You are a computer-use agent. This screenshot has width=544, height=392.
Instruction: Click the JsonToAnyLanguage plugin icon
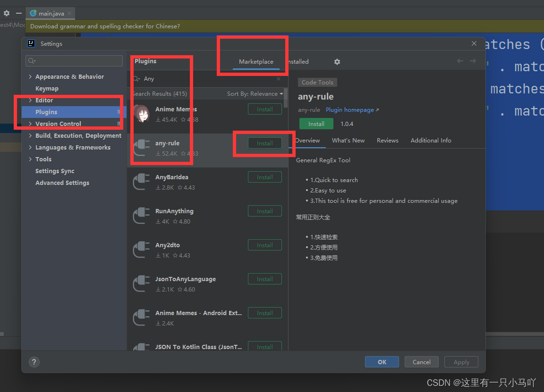[x=142, y=284]
